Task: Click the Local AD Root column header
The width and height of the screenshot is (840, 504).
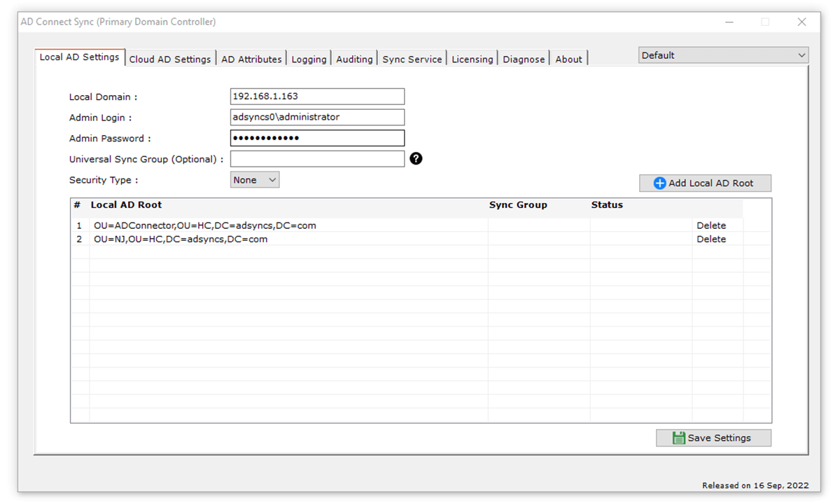Action: [126, 205]
